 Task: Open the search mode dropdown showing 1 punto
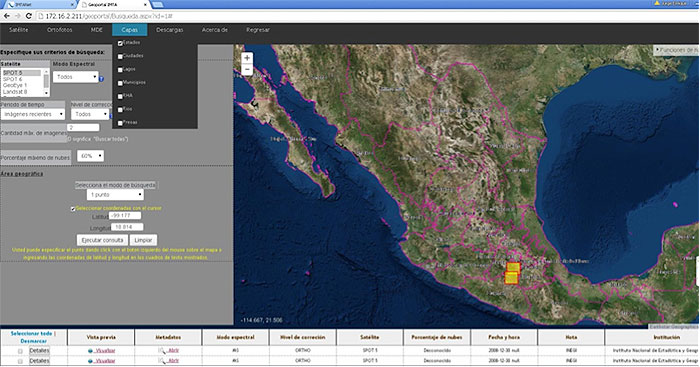(x=115, y=195)
